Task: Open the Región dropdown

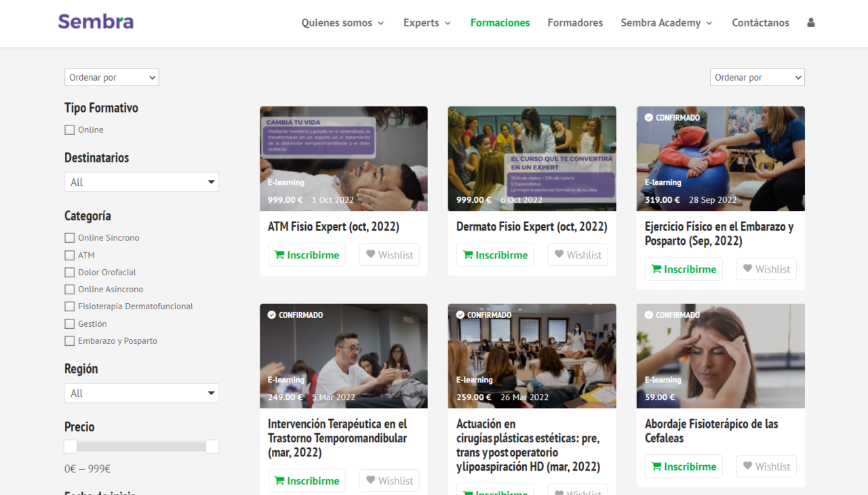Action: coord(141,393)
